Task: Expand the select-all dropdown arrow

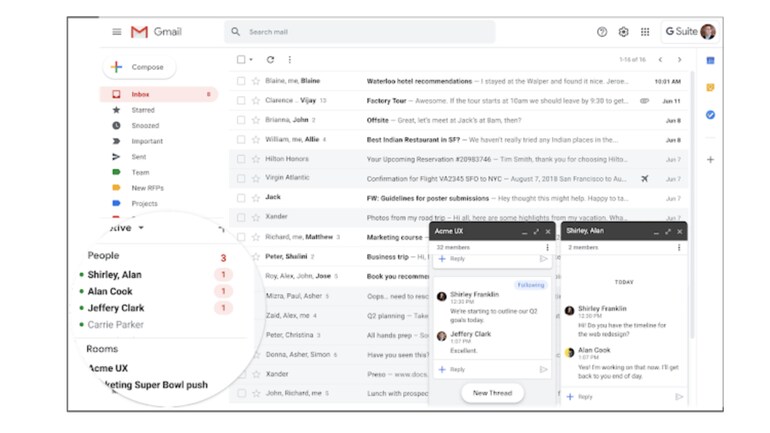Action: (x=252, y=60)
